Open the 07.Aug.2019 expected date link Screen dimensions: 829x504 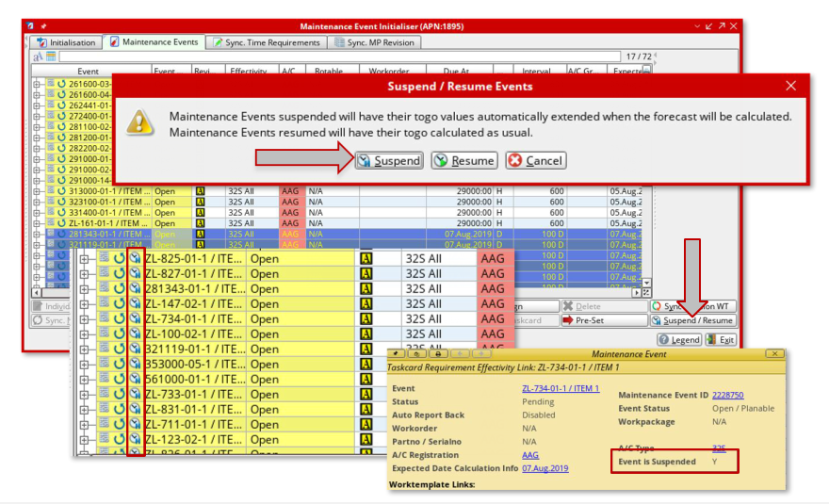click(x=545, y=468)
